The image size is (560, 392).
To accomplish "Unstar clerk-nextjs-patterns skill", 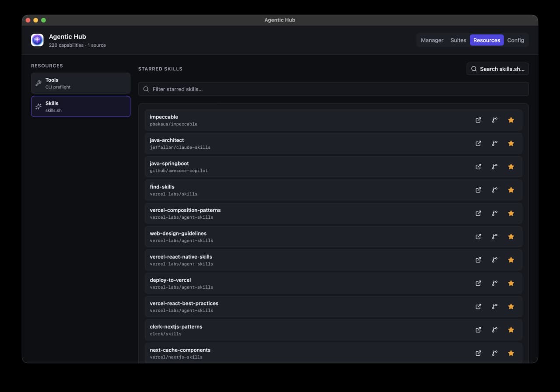I will pos(511,330).
